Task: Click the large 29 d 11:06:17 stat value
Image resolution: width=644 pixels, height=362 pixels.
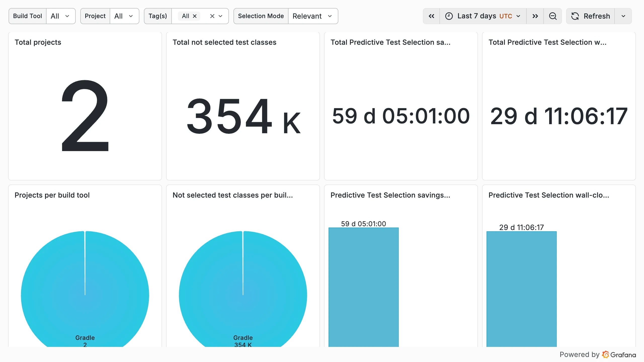Action: (x=559, y=116)
